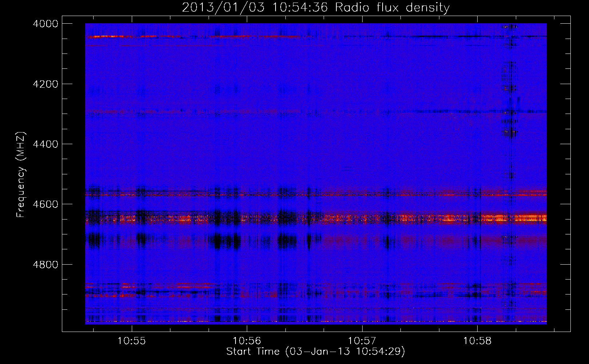Screen dimensions: 589x364
Task: Click the 10:55 time axis label
Action: 131,341
